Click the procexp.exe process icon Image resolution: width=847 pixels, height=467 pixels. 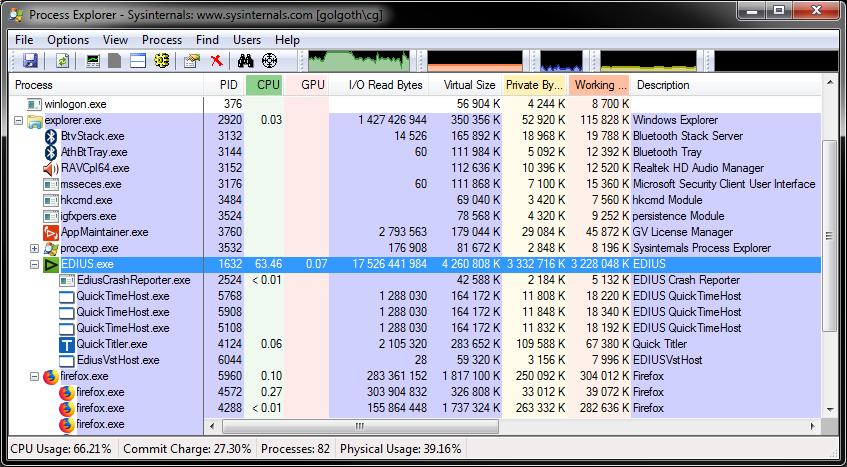point(51,248)
